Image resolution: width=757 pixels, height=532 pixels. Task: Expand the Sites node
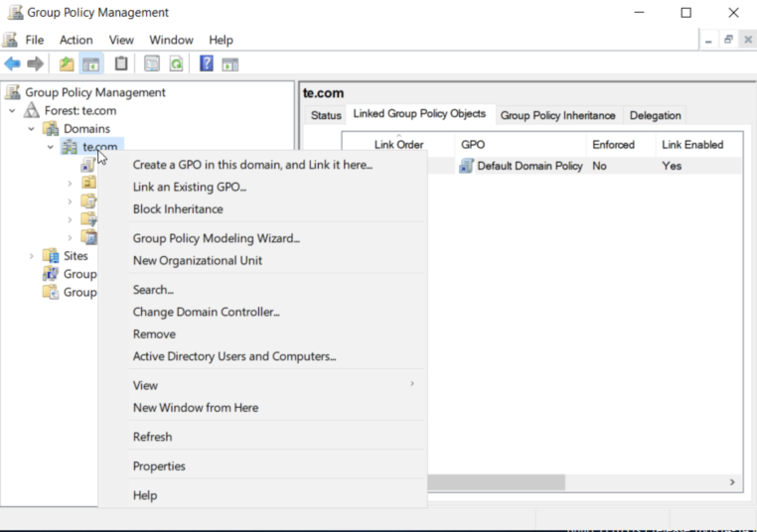31,256
